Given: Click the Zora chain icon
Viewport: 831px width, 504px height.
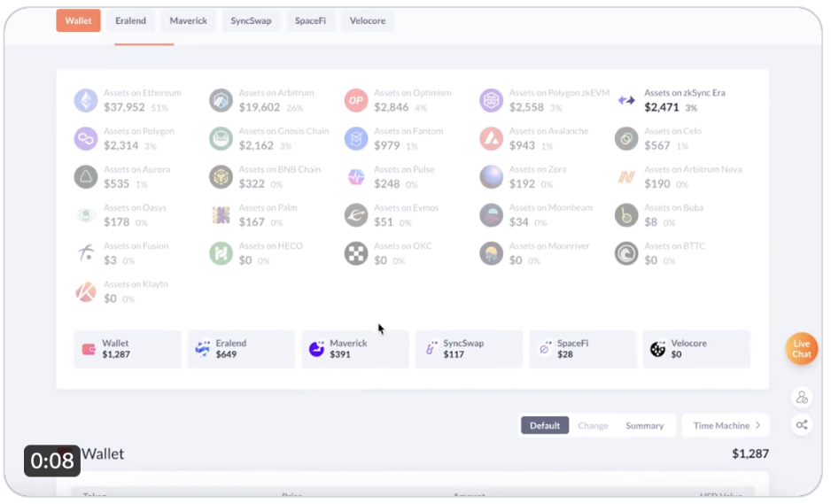Looking at the screenshot, I should 492,177.
